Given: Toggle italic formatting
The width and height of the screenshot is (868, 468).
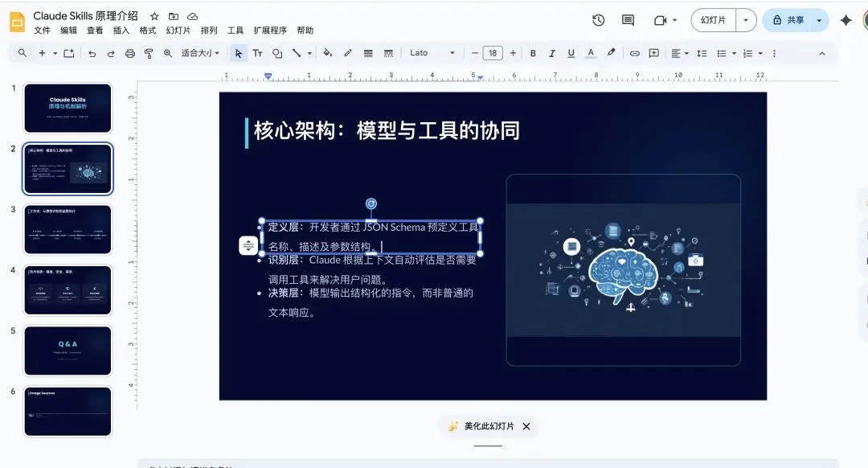Looking at the screenshot, I should click(552, 53).
